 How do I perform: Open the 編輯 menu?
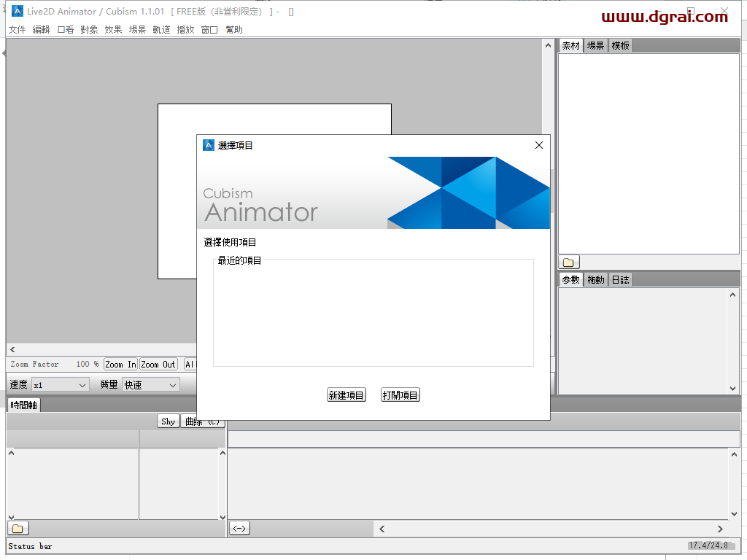click(x=41, y=29)
